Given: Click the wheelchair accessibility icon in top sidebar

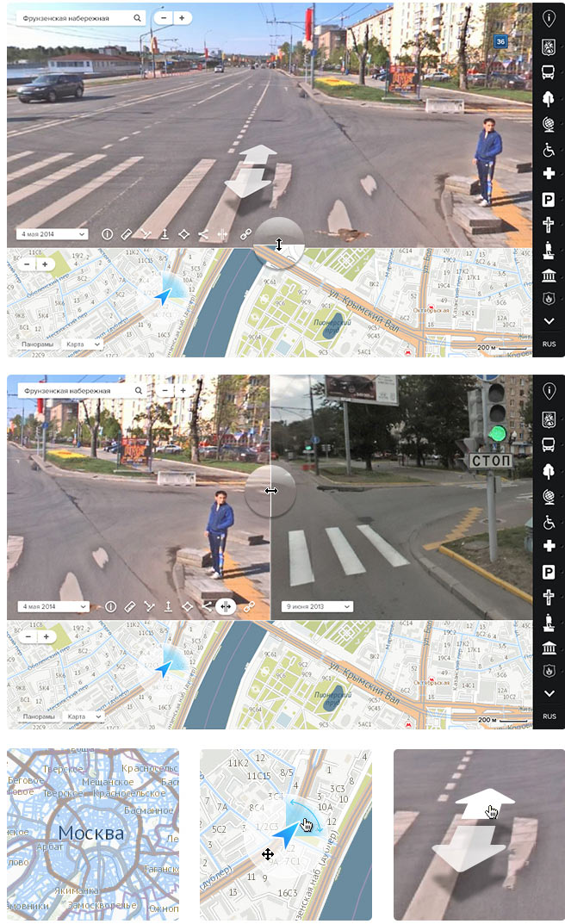Looking at the screenshot, I should click(549, 150).
